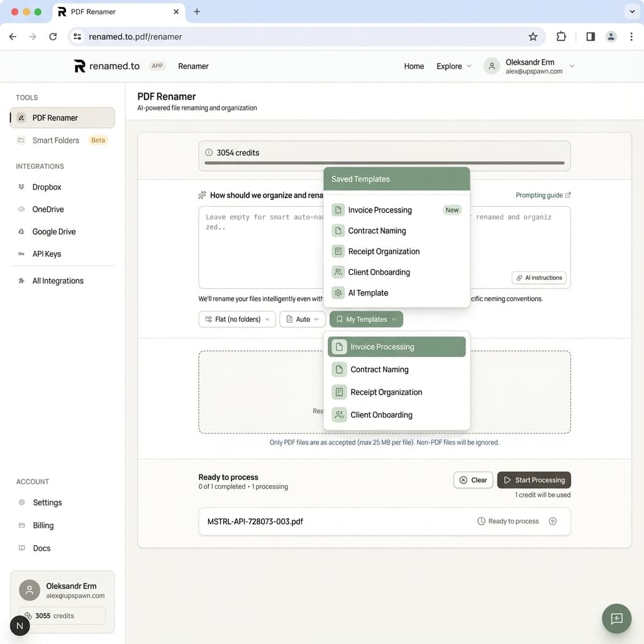Choose Contract Naming from the templates menu
This screenshot has width=644, height=644.
(x=377, y=231)
